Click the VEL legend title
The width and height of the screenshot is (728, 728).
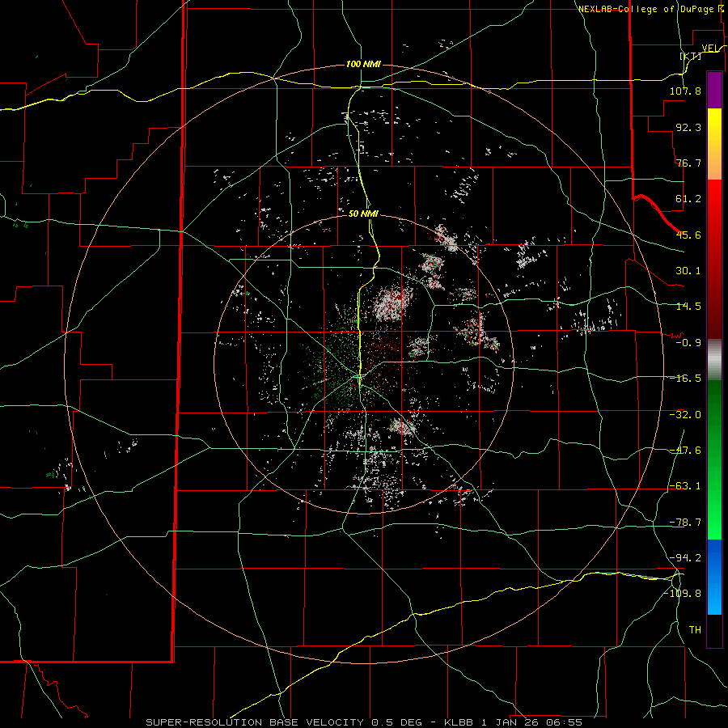709,48
